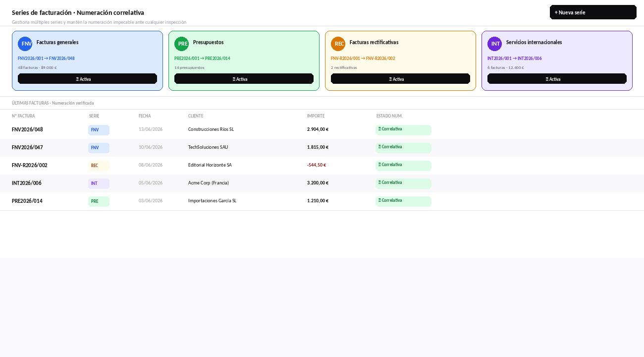Toggle Activa on Presupuestos card
Image resolution: width=644 pixels, height=357 pixels.
[244, 79]
